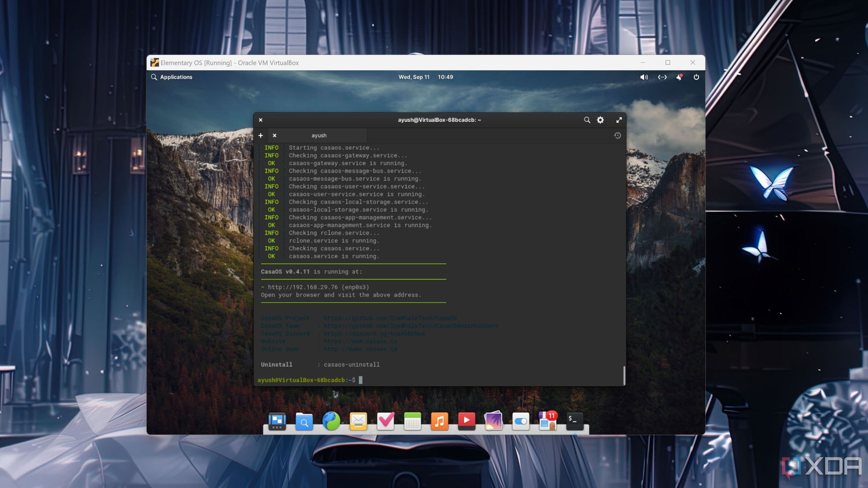Open the session power menu
868x488 pixels.
696,77
